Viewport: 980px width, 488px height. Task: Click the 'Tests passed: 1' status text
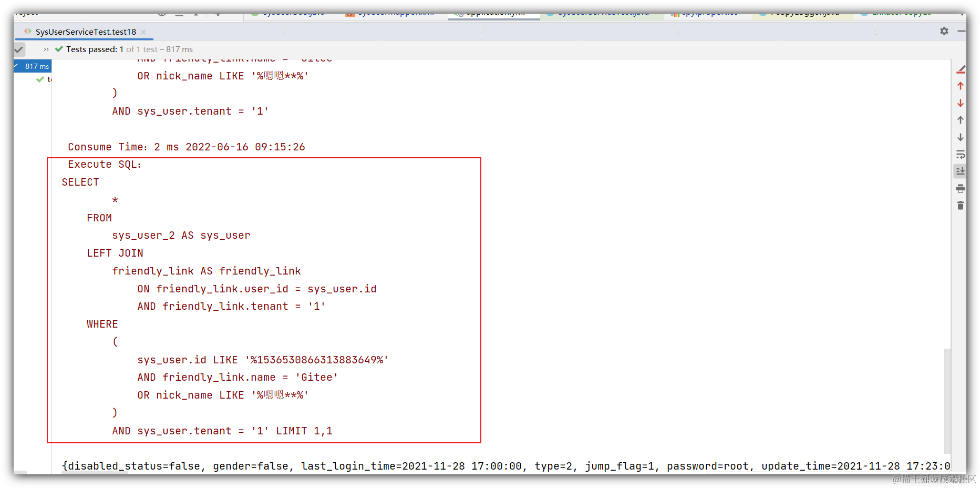(x=95, y=49)
